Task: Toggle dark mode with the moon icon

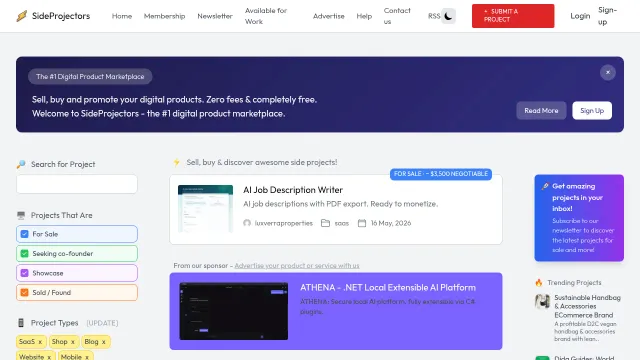Action: [x=448, y=16]
